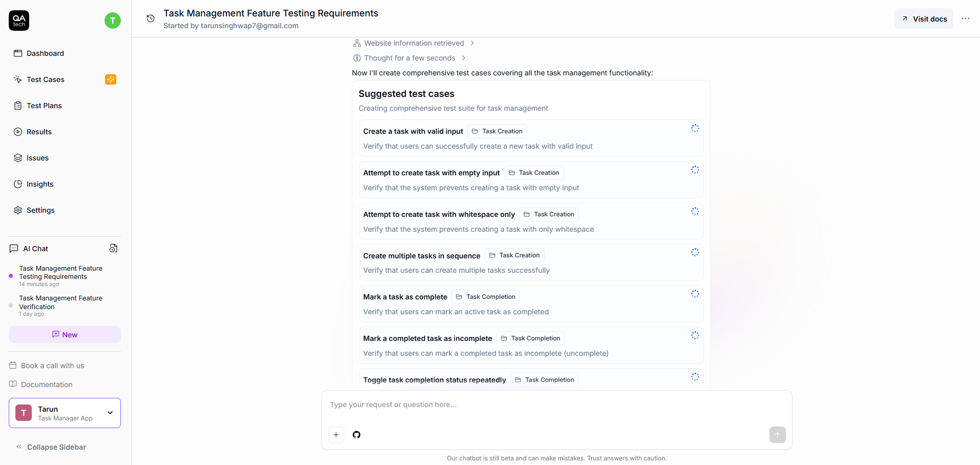Click the send arrow button
Image resolution: width=980 pixels, height=465 pixels.
click(x=777, y=435)
